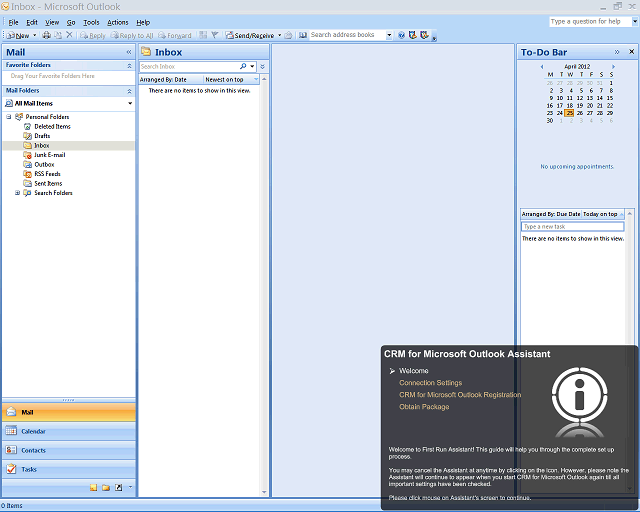640x512 pixels.
Task: Open the Help menu
Action: point(143,22)
